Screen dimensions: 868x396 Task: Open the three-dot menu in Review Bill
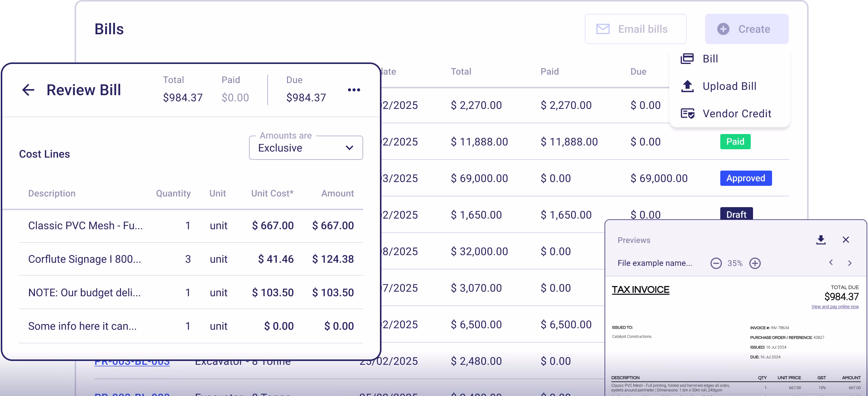tap(354, 90)
